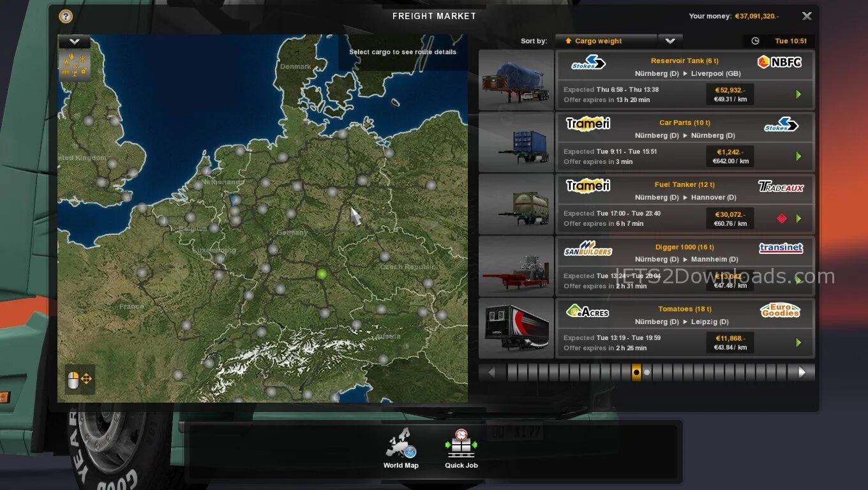The image size is (868, 490).
Task: Click the Denmark label on the map
Action: (x=295, y=66)
